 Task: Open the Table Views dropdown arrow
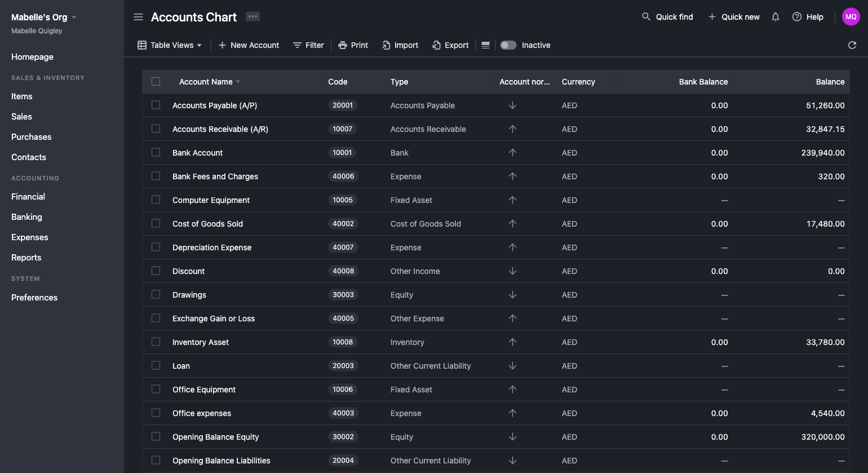click(199, 46)
